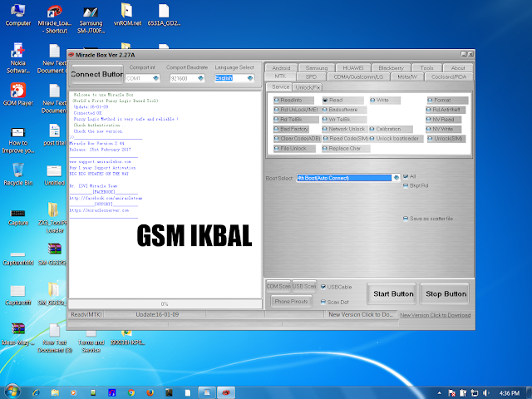
Task: Switch to the Blackberry tab
Action: pyautogui.click(x=391, y=68)
